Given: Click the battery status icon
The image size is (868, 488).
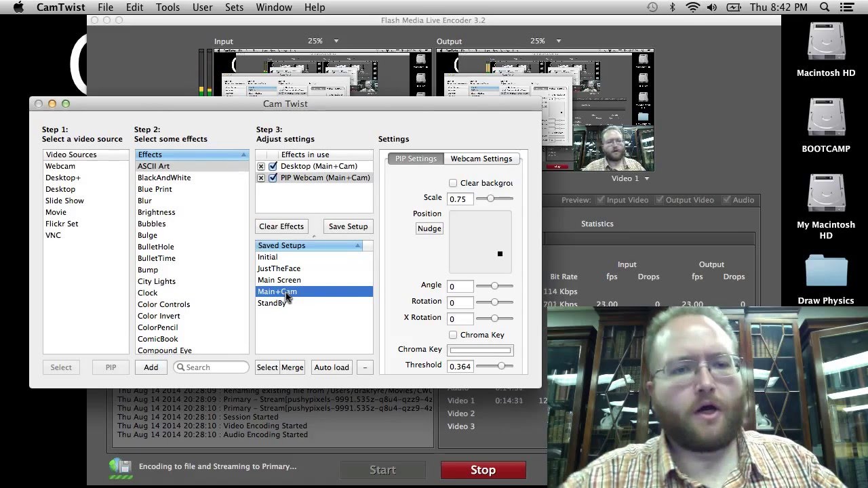Looking at the screenshot, I should (734, 7).
